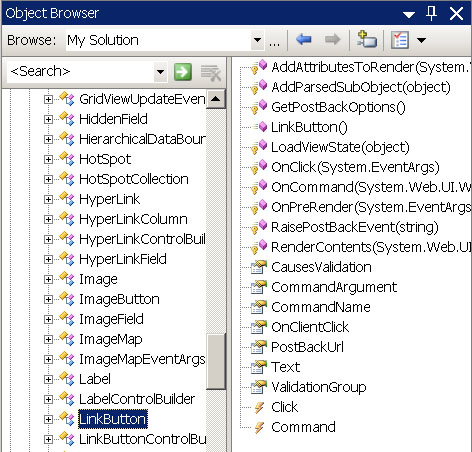The image size is (472, 452).
Task: Click the auto-hide pushpin icon
Action: pyautogui.click(x=432, y=14)
